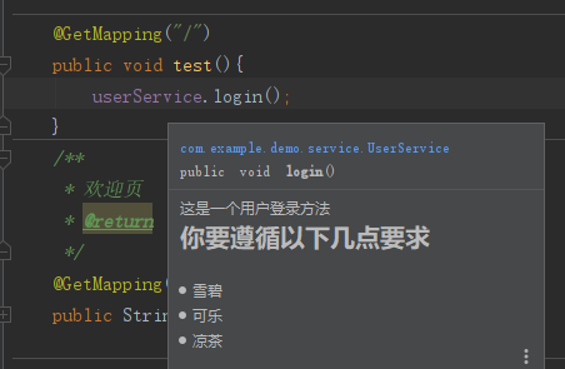Click the highlighted @return tag
Screen dimensions: 565x369
tap(118, 220)
